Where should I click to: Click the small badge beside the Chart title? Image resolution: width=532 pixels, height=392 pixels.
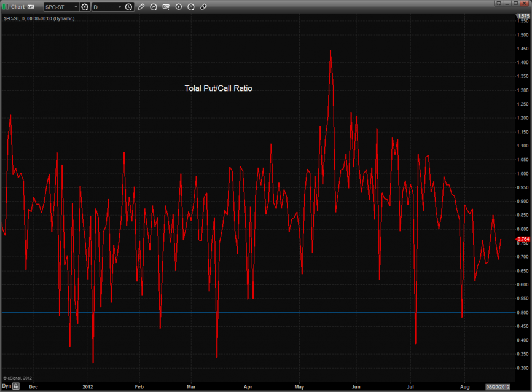point(31,7)
